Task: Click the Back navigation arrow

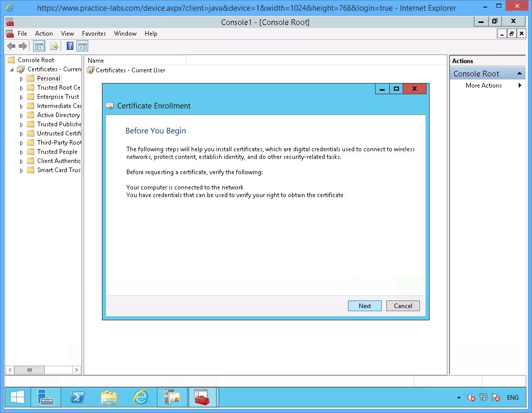Action: tap(11, 46)
